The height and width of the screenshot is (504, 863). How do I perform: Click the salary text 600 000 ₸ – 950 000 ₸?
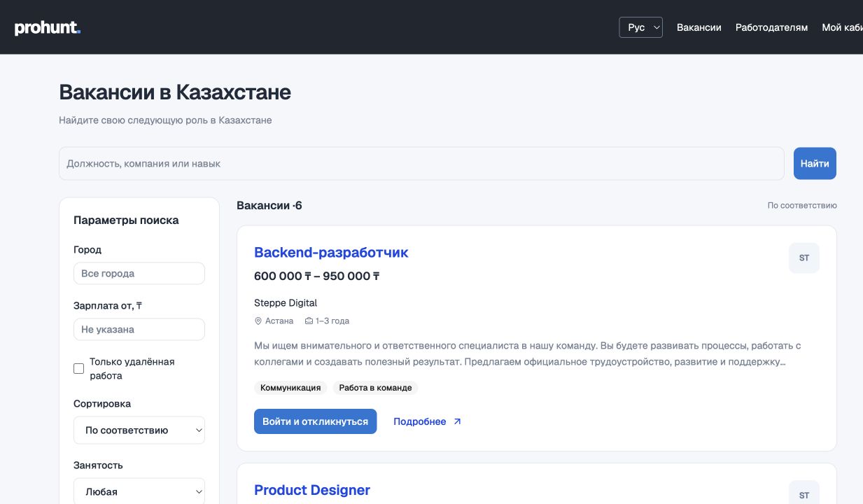(x=317, y=276)
